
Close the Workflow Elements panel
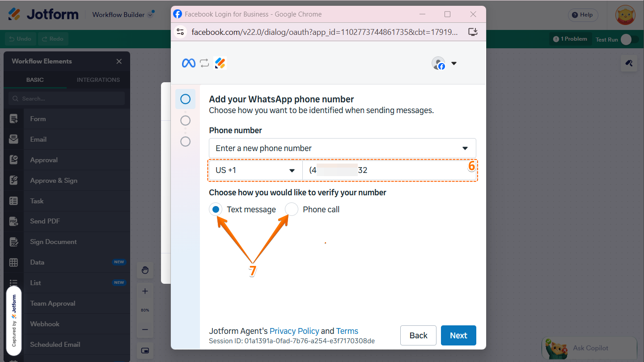click(119, 61)
